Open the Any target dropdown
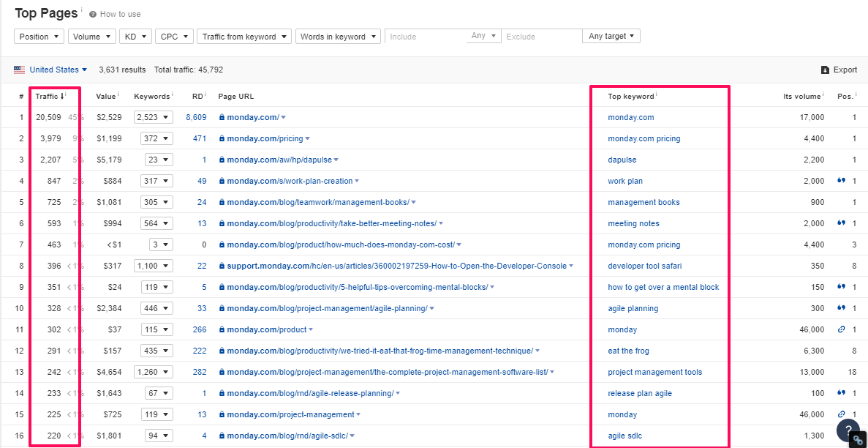This screenshot has height=448, width=868. pos(611,37)
